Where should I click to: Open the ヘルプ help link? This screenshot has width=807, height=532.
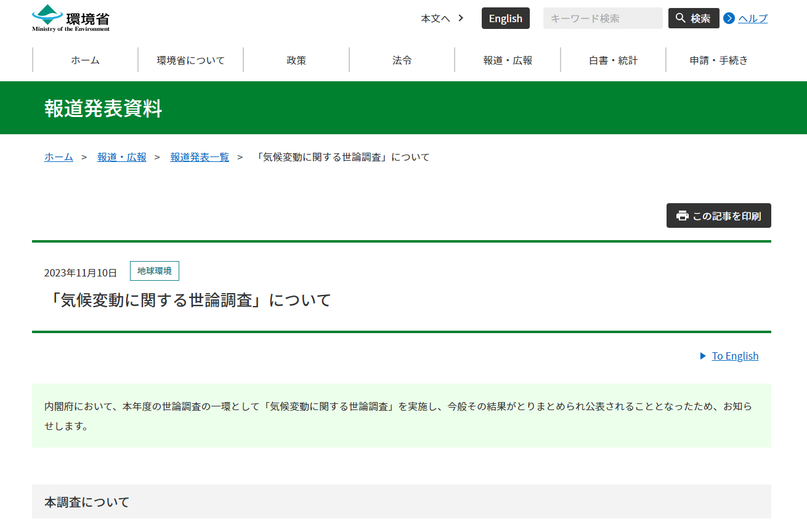coord(753,18)
